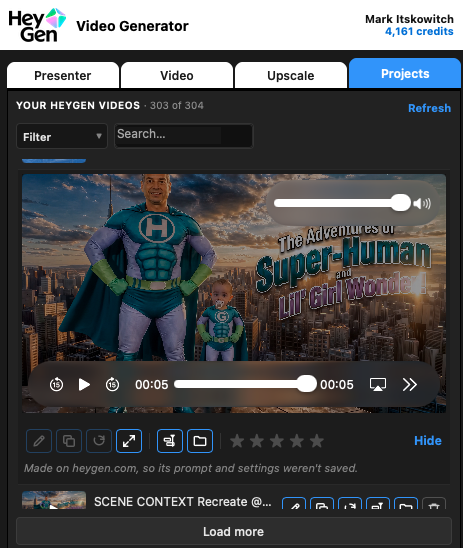Screen dimensions: 463x548
Task: Duplicate the SCENE CONTEXT video
Action: coord(322,503)
